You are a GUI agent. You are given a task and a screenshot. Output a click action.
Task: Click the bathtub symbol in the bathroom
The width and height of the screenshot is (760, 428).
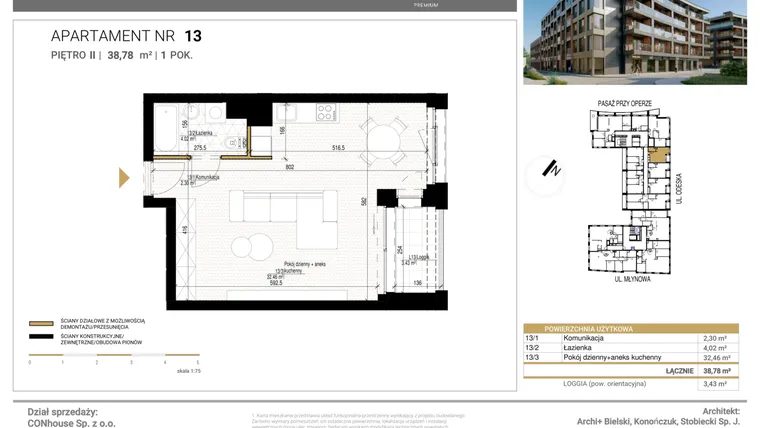[x=166, y=128]
